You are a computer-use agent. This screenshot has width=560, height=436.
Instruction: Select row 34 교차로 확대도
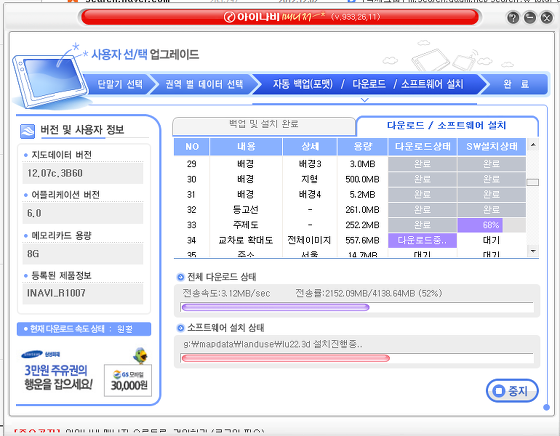350,240
